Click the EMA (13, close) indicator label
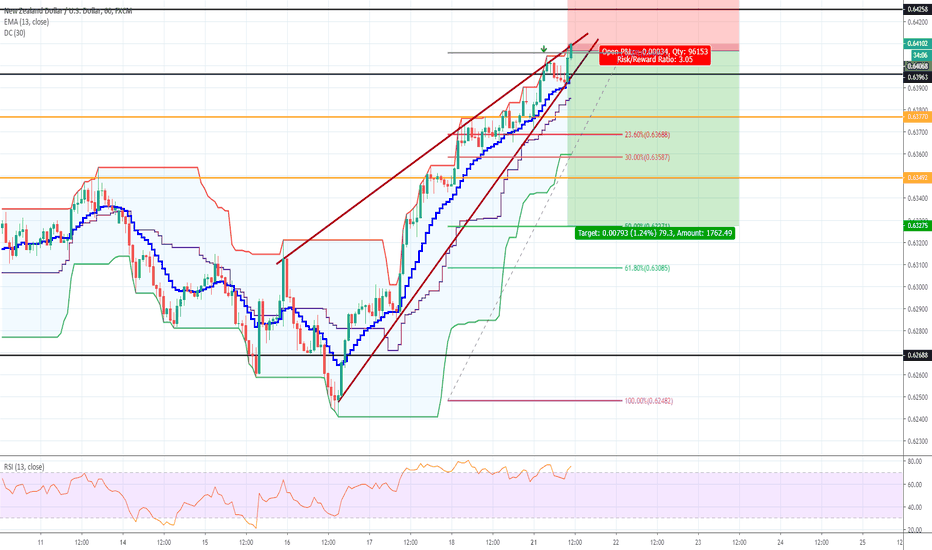Image resolution: width=932 pixels, height=550 pixels. 26,22
